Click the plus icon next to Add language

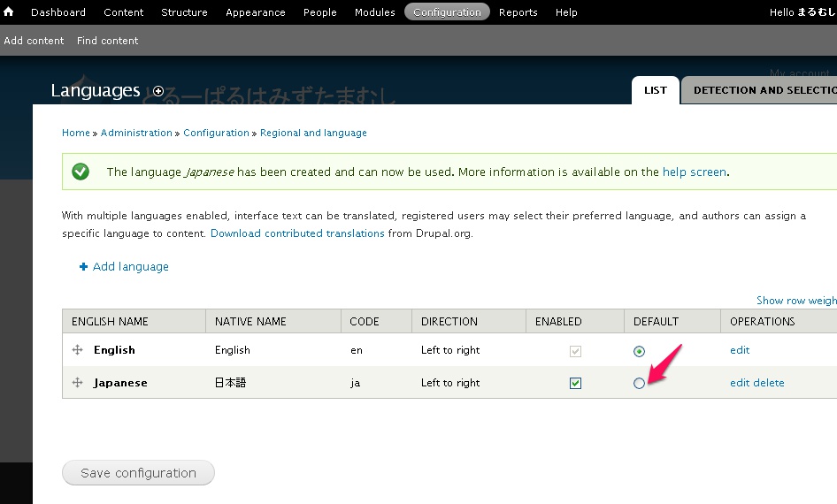tap(84, 267)
